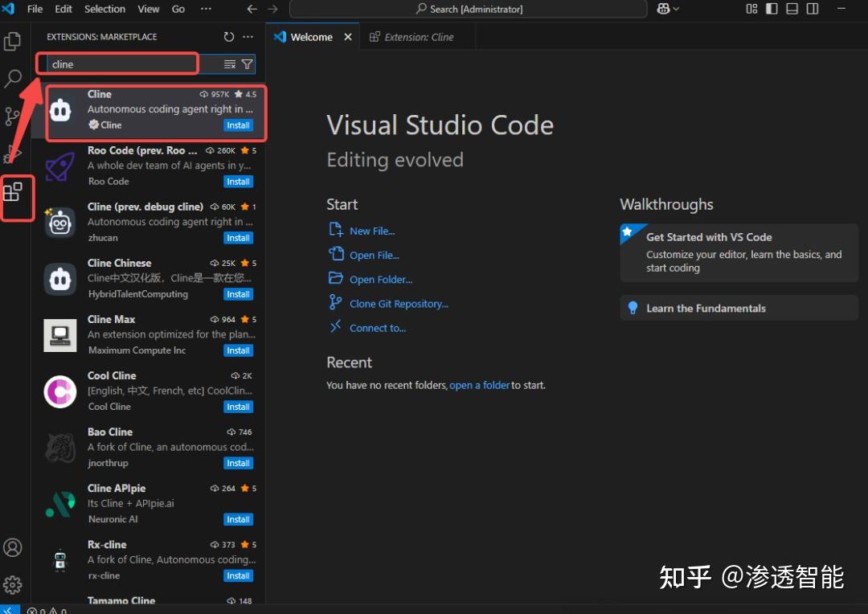Click the Connect to link
Image resolution: width=868 pixels, height=614 pixels.
[378, 329]
